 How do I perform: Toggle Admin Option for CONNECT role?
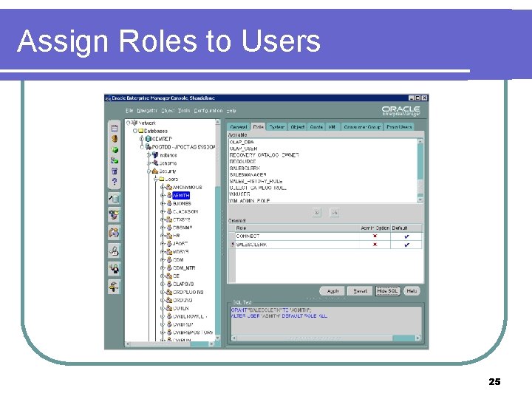pyautogui.click(x=375, y=236)
